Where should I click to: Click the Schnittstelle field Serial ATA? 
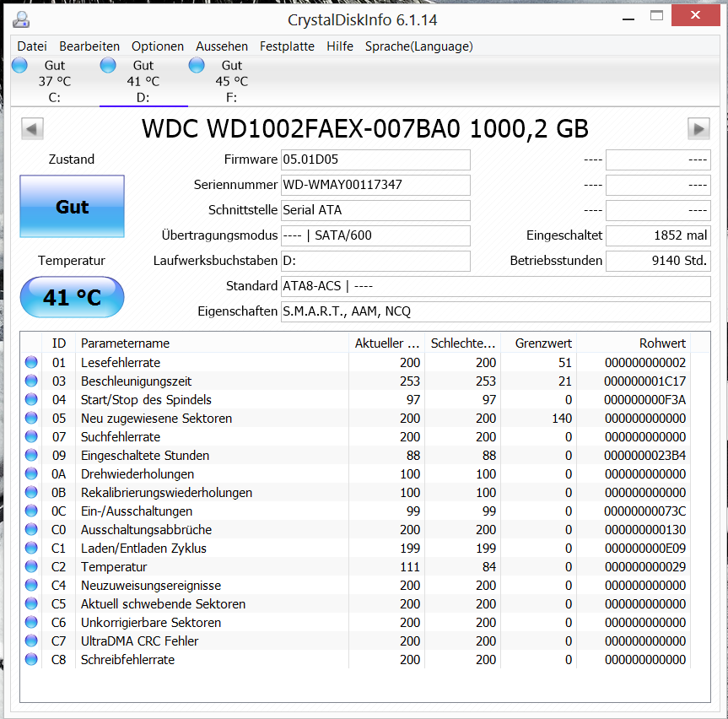click(375, 210)
